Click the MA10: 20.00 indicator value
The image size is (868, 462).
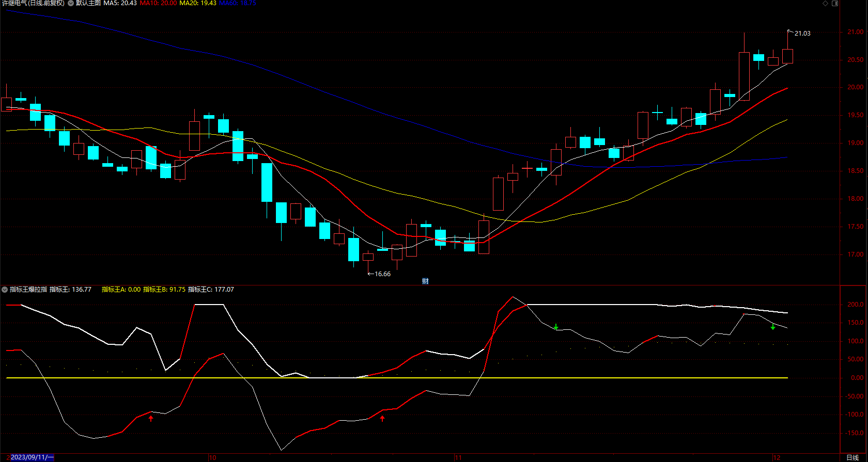[158, 3]
